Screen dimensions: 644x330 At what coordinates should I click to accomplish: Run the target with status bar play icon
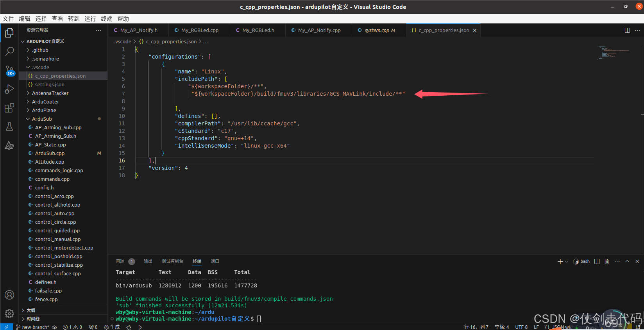(x=140, y=327)
